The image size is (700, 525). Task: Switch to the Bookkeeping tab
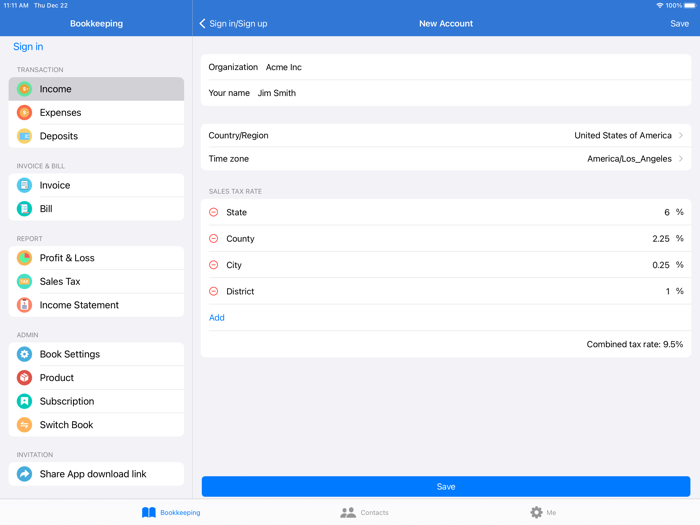171,512
